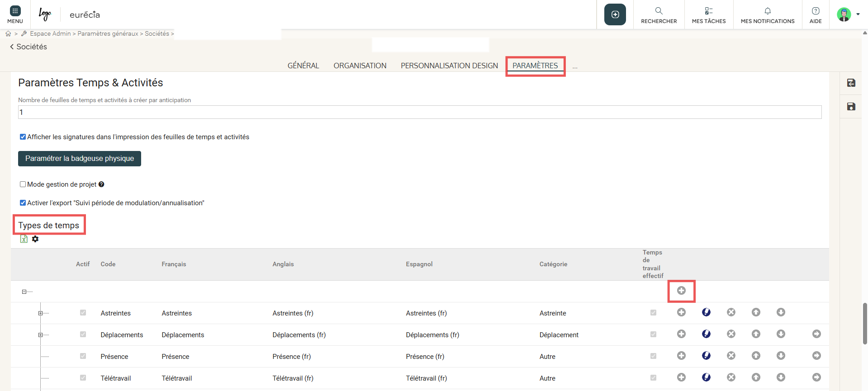The width and height of the screenshot is (868, 391).
Task: Disable the modulation/annualisation export checkbox
Action: pyautogui.click(x=23, y=203)
